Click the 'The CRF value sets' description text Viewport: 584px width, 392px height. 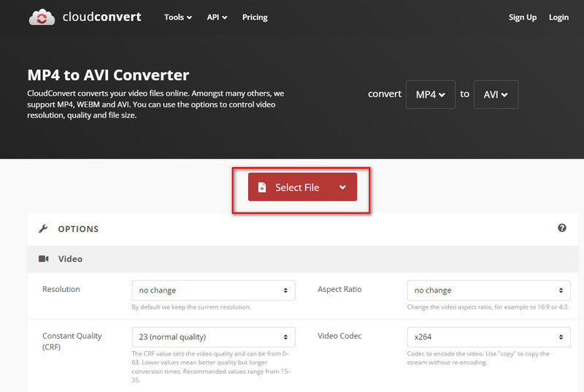coord(211,367)
